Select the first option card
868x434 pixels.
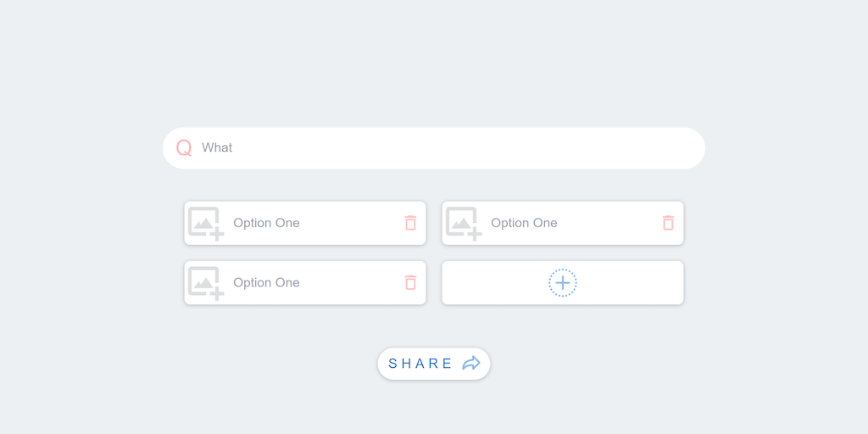tap(348, 223)
